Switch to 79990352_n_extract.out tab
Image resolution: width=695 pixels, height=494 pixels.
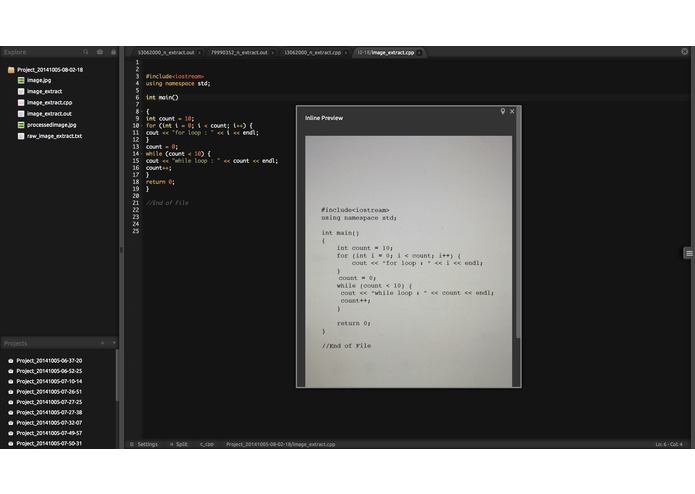click(x=239, y=53)
